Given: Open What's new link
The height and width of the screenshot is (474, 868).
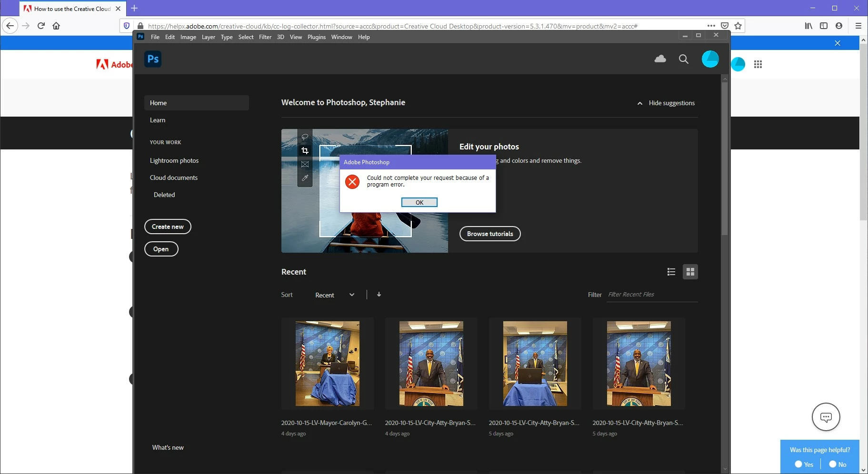Looking at the screenshot, I should click(168, 447).
